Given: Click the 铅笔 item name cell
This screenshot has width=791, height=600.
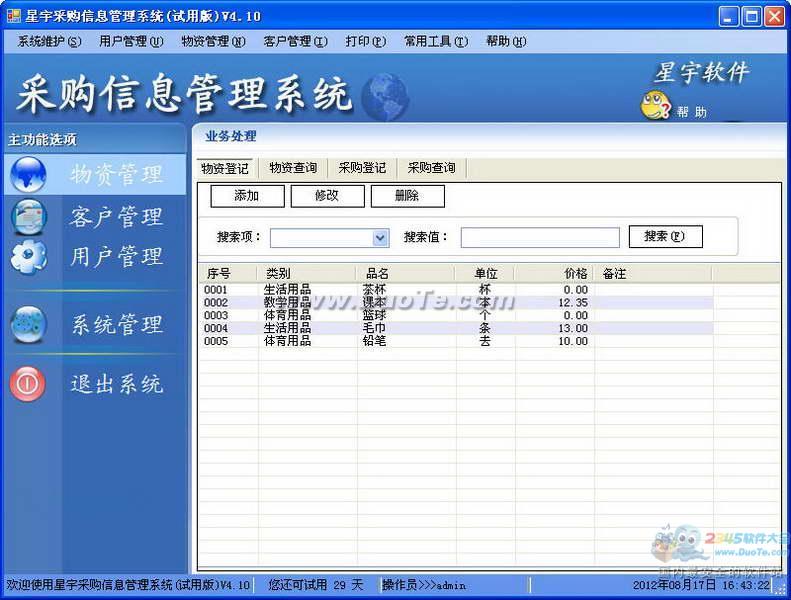Looking at the screenshot, I should (x=374, y=341).
